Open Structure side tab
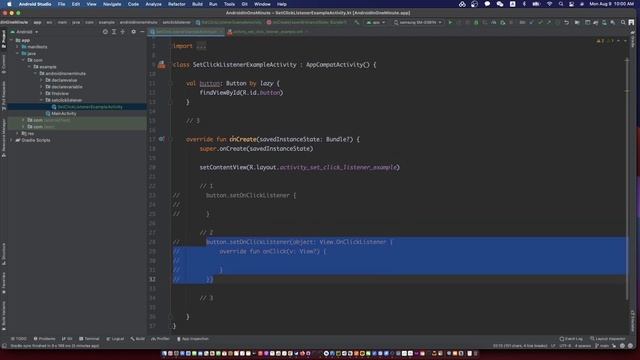 pos(4,254)
